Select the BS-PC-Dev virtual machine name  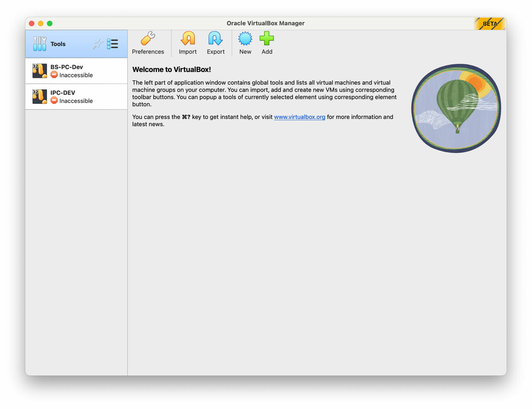(x=66, y=67)
